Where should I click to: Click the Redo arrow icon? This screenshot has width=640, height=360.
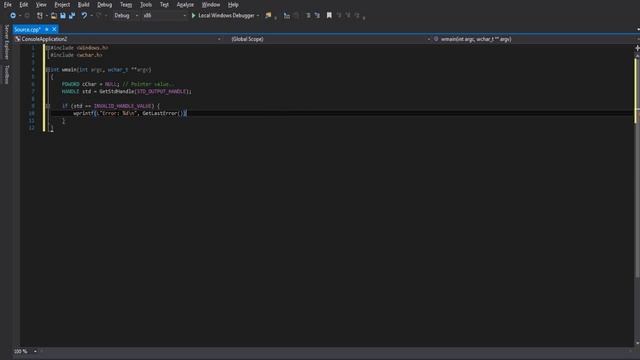(98, 16)
